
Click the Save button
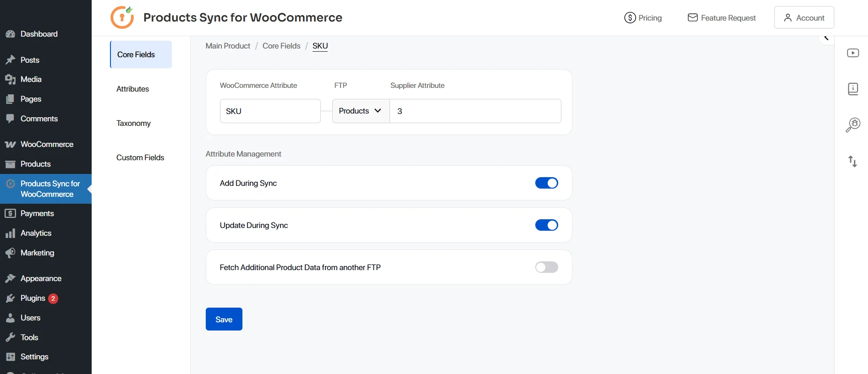tap(224, 319)
